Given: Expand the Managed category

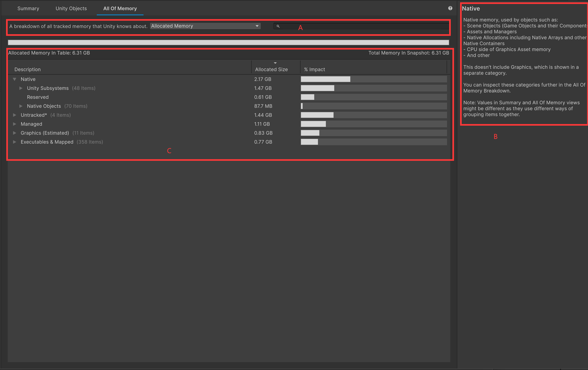Looking at the screenshot, I should pyautogui.click(x=14, y=124).
